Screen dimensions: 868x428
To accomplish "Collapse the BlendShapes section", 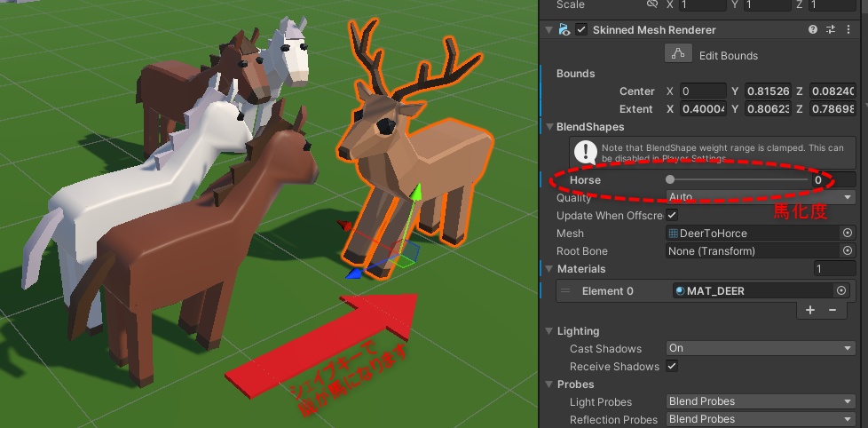I will [549, 127].
